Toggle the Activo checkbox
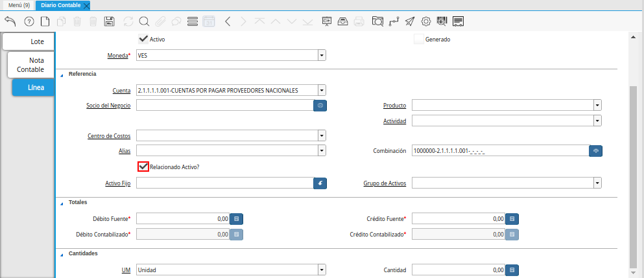The image size is (644, 278). pos(143,39)
